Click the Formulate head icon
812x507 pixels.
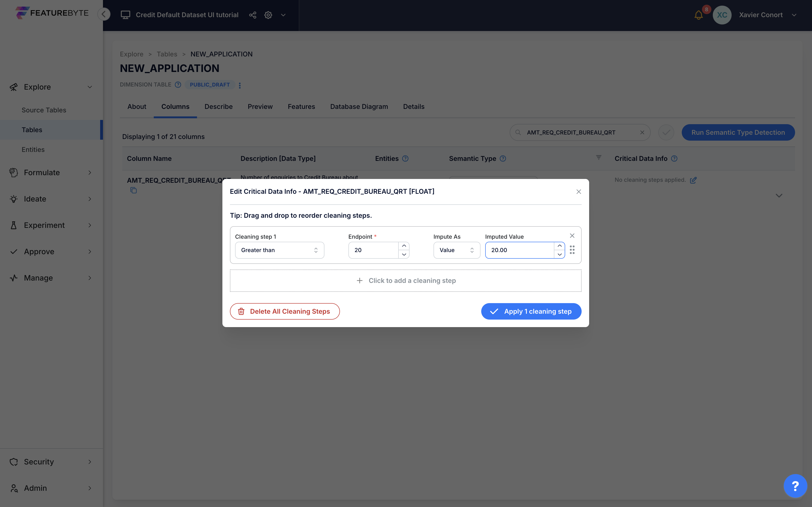coord(13,173)
